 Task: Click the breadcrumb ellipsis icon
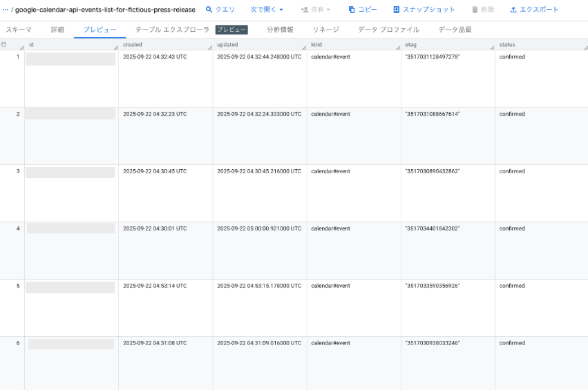coord(6,10)
